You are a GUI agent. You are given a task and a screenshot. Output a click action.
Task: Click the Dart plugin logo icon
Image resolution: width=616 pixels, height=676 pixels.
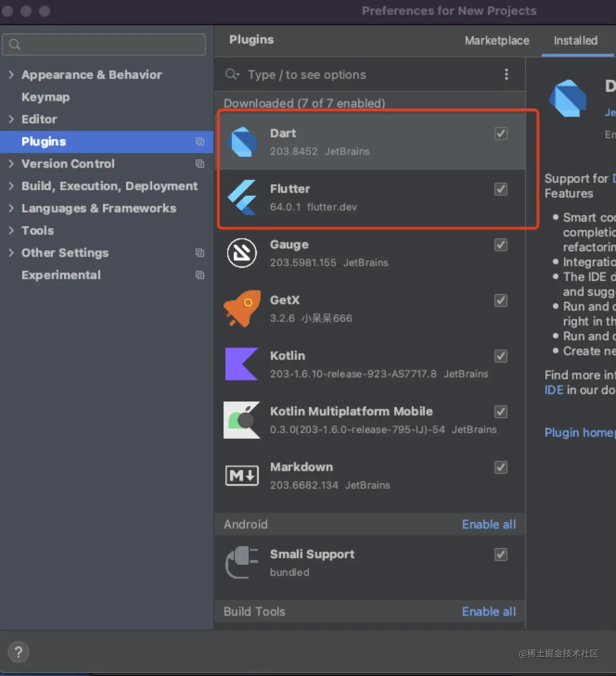coord(242,142)
